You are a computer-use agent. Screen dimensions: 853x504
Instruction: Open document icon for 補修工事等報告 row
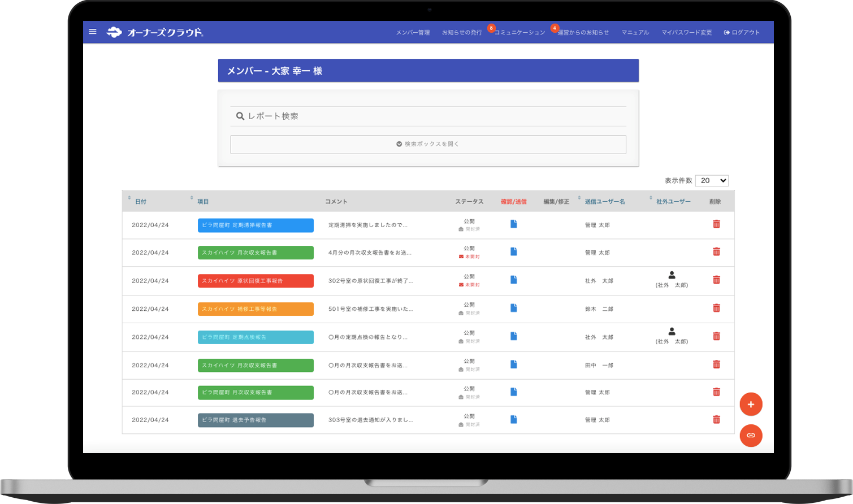pyautogui.click(x=513, y=308)
